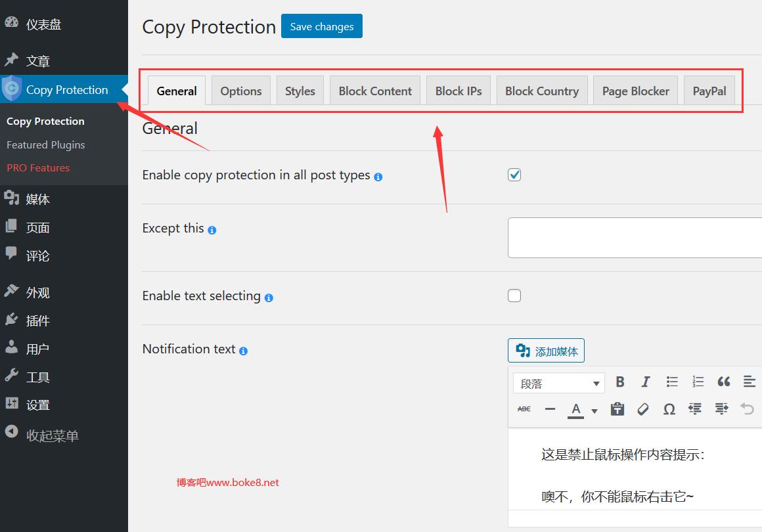Switch to the Block IPs tab
This screenshot has width=762, height=532.
(x=459, y=91)
